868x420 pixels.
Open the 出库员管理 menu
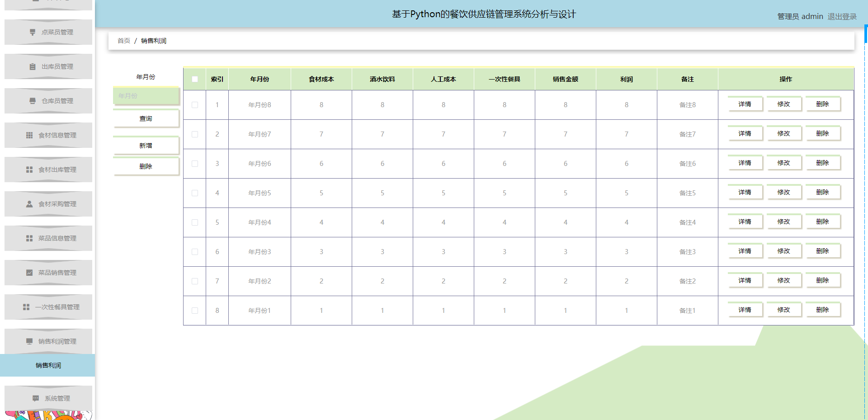click(48, 66)
